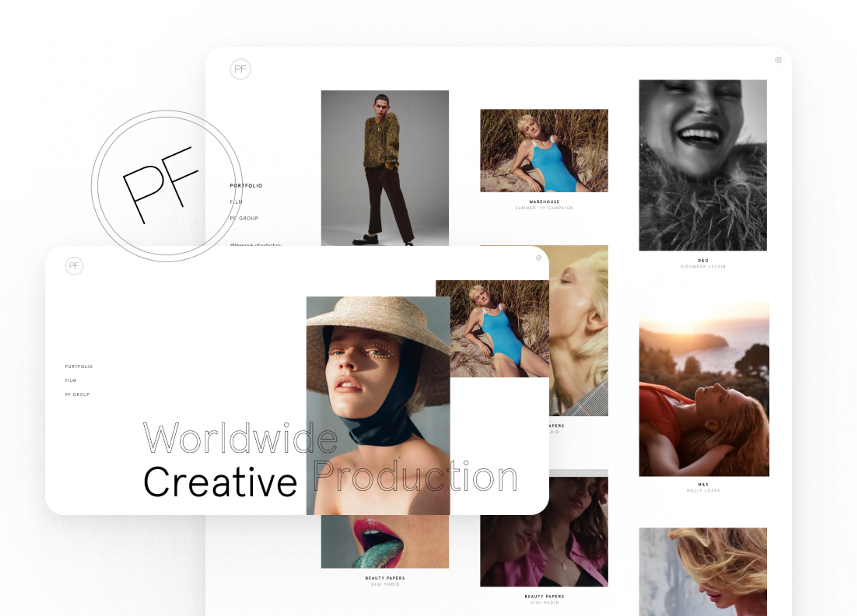Open the glitter tongue red lips photo
This screenshot has height=616, width=857.
click(x=385, y=541)
